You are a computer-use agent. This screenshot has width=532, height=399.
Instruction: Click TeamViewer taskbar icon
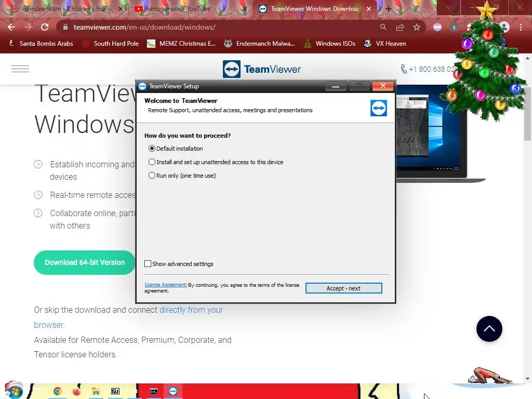173,391
